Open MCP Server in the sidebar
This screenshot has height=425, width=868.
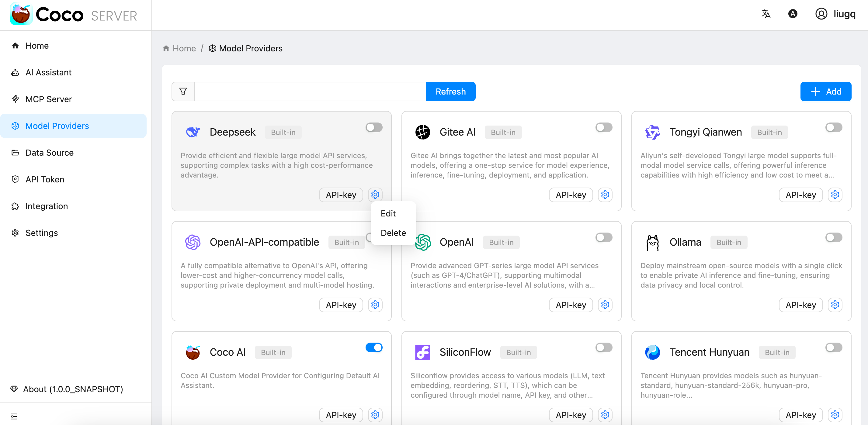[74, 99]
